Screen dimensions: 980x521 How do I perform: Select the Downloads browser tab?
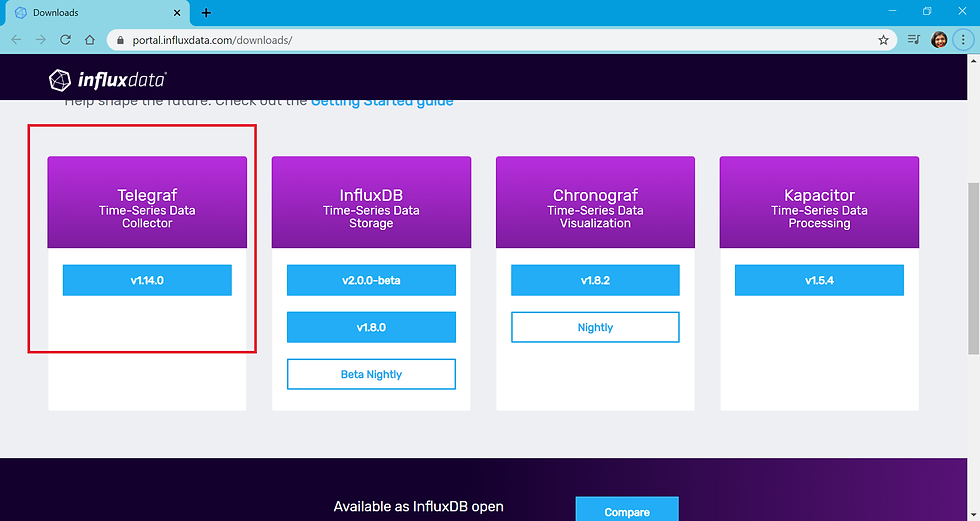pos(97,12)
